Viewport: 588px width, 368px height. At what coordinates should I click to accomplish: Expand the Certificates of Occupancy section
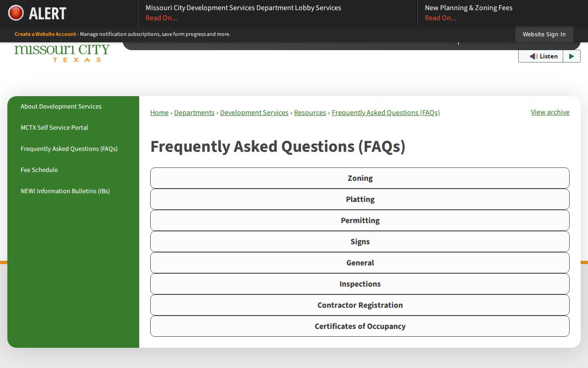pyautogui.click(x=360, y=326)
